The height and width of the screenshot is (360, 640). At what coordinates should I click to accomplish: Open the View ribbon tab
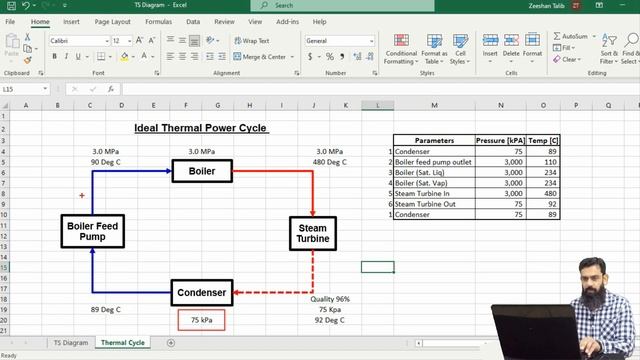255,22
